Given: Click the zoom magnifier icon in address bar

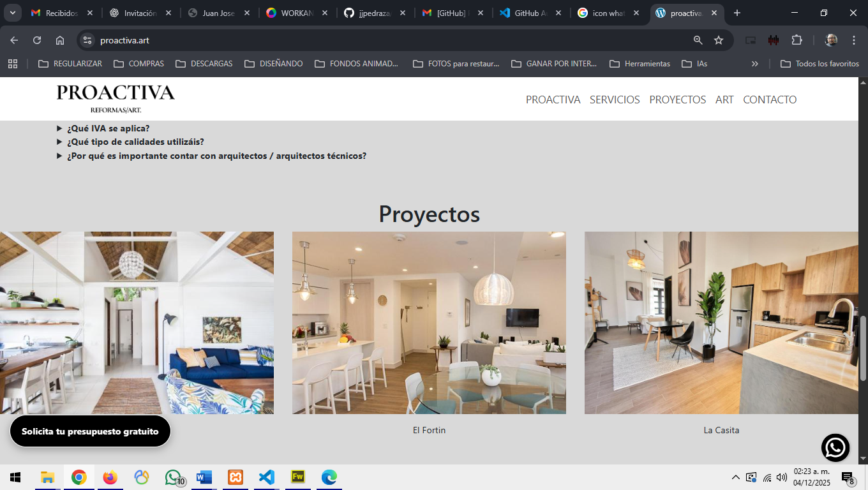Looking at the screenshot, I should [x=698, y=40].
